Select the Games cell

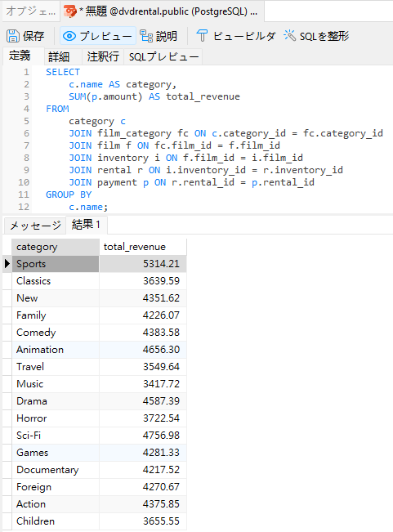tap(56, 453)
